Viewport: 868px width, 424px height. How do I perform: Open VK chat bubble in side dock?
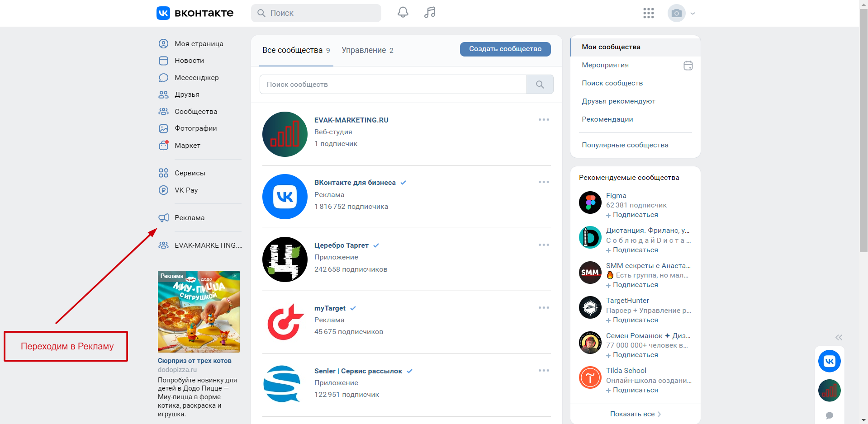pyautogui.click(x=830, y=361)
